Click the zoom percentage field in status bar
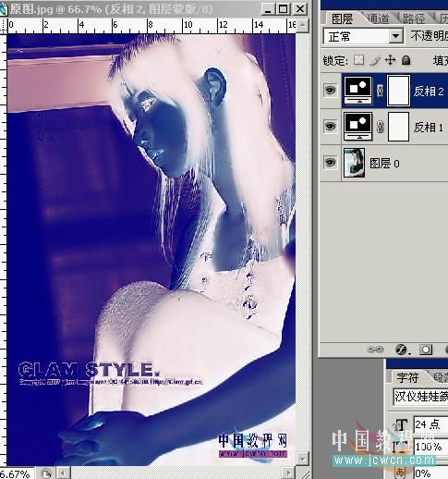The image size is (448, 479). pyautogui.click(x=16, y=473)
